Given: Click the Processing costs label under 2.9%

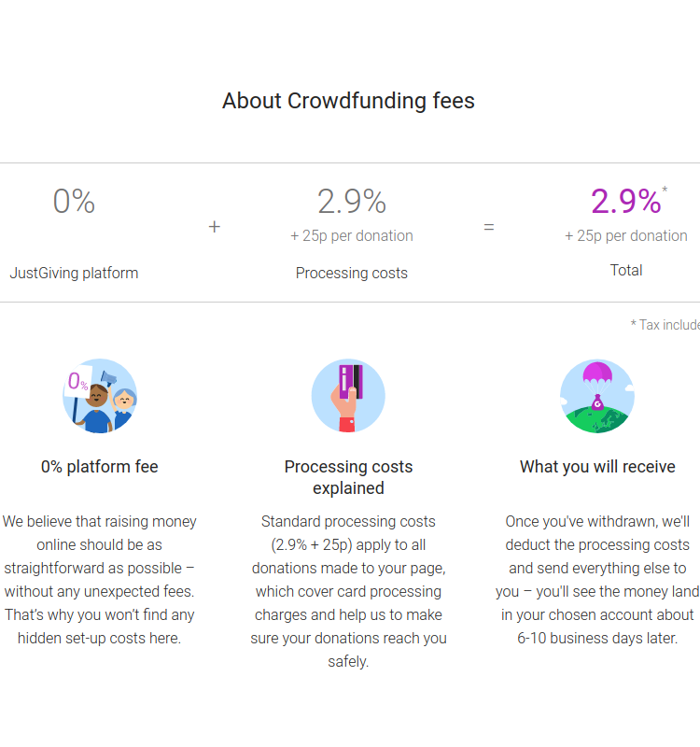Looking at the screenshot, I should click(x=352, y=273).
